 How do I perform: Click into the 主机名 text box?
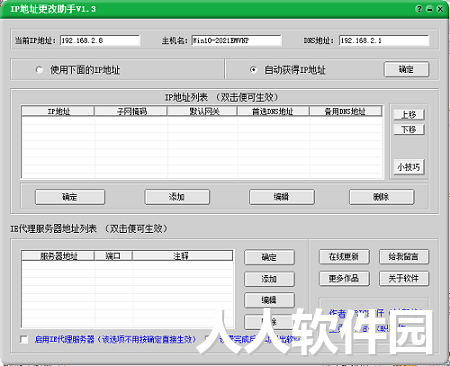coord(237,40)
